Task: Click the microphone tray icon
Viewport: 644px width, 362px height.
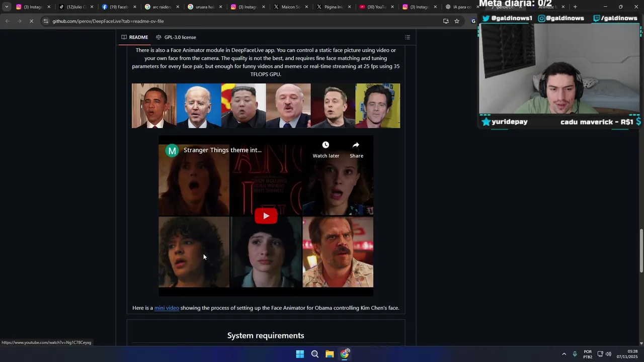Action: point(575,354)
